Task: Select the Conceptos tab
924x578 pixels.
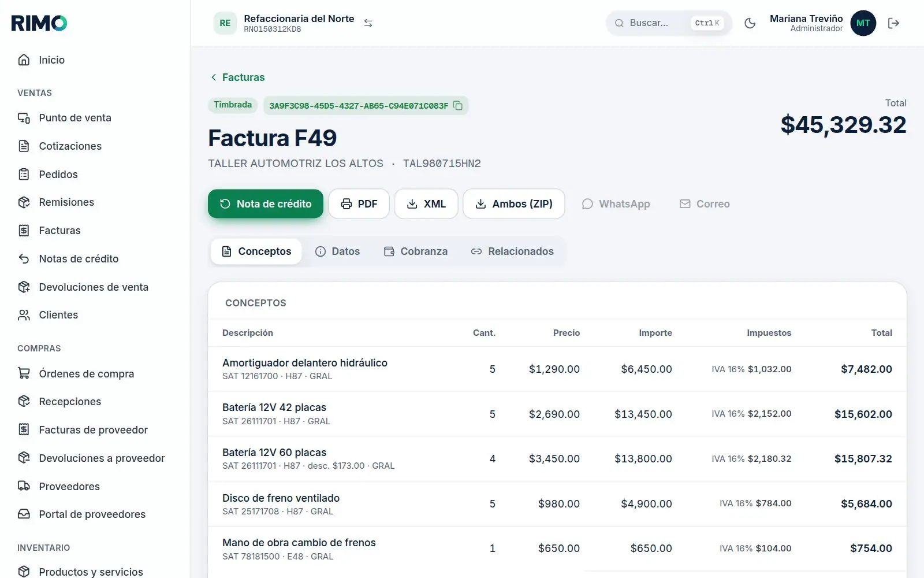Action: 256,251
